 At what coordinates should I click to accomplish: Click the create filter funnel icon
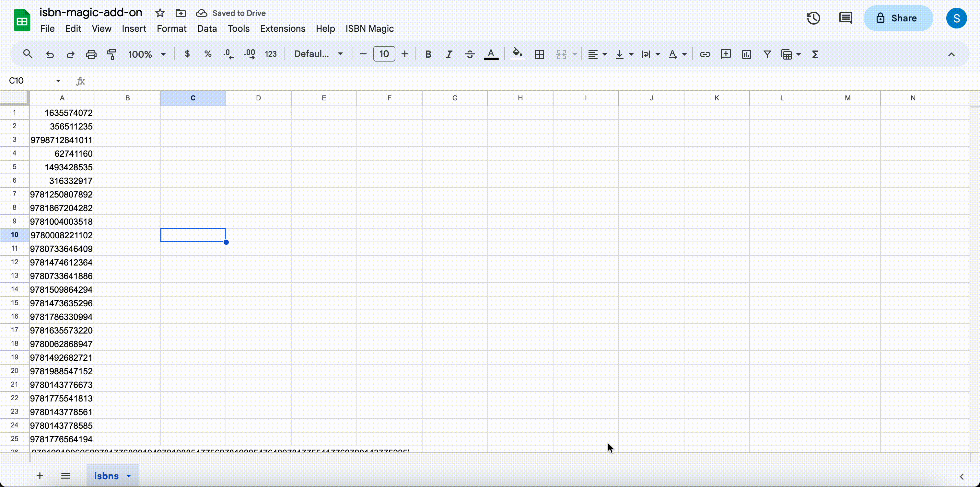(x=767, y=54)
